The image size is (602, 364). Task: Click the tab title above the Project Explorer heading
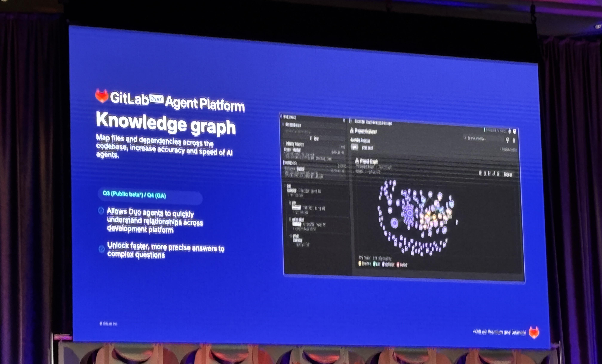(x=373, y=122)
